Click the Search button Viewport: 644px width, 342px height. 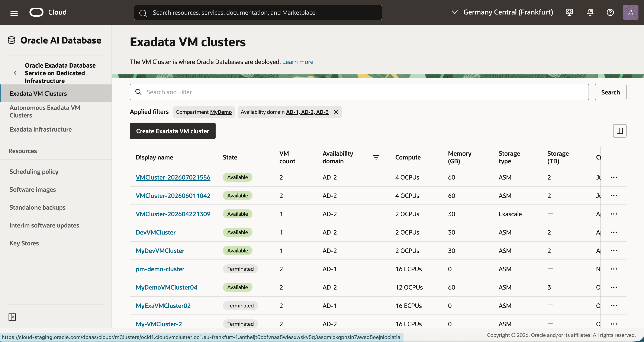pyautogui.click(x=610, y=92)
